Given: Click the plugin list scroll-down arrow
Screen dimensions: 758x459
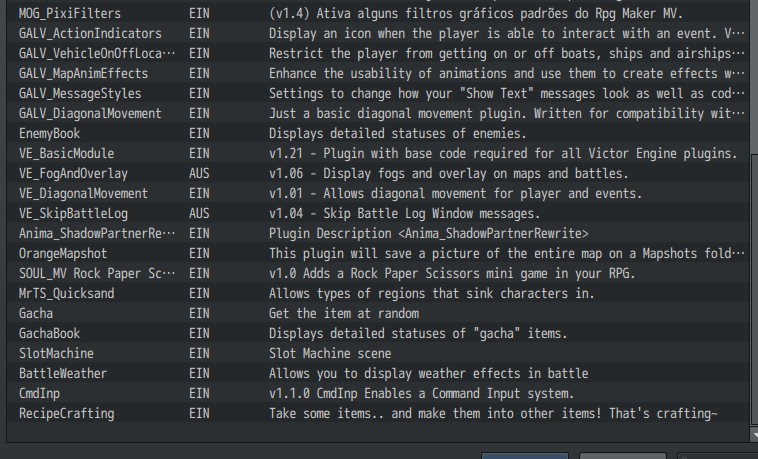Looking at the screenshot, I should [754, 435].
